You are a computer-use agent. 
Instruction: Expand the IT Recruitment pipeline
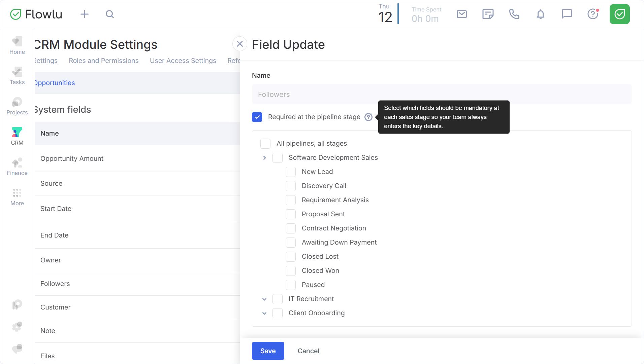coord(264,299)
